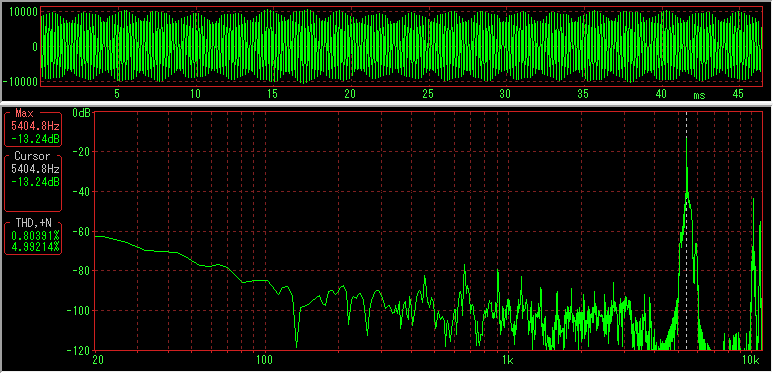The image size is (773, 375).
Task: Click the white dashed cursor line in spectrum
Action: [x=686, y=232]
